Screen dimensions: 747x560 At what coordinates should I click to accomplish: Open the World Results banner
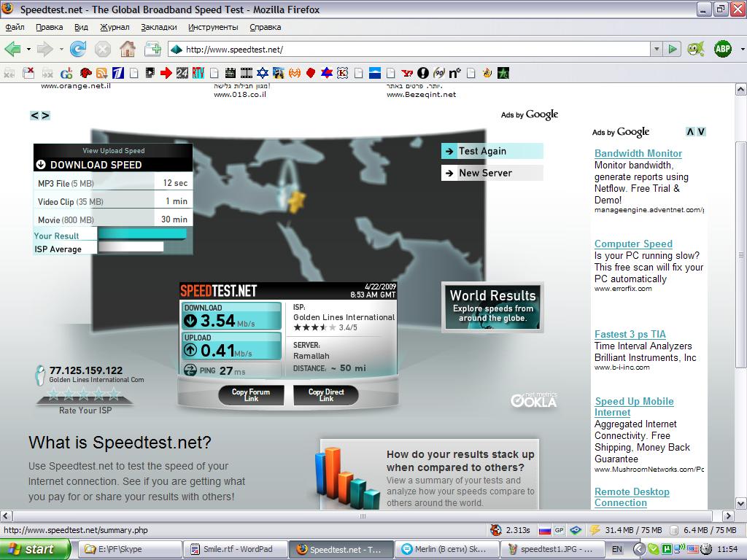[x=492, y=306]
